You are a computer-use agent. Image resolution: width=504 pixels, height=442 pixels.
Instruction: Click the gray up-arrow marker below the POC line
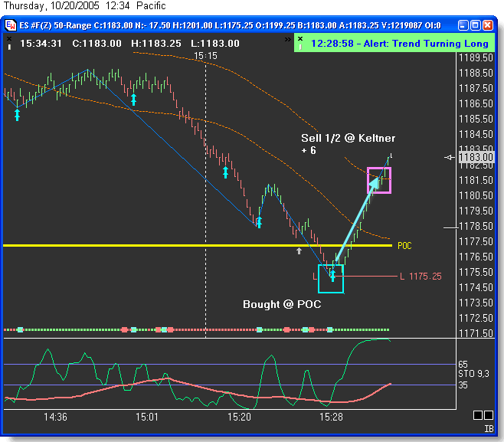point(299,250)
